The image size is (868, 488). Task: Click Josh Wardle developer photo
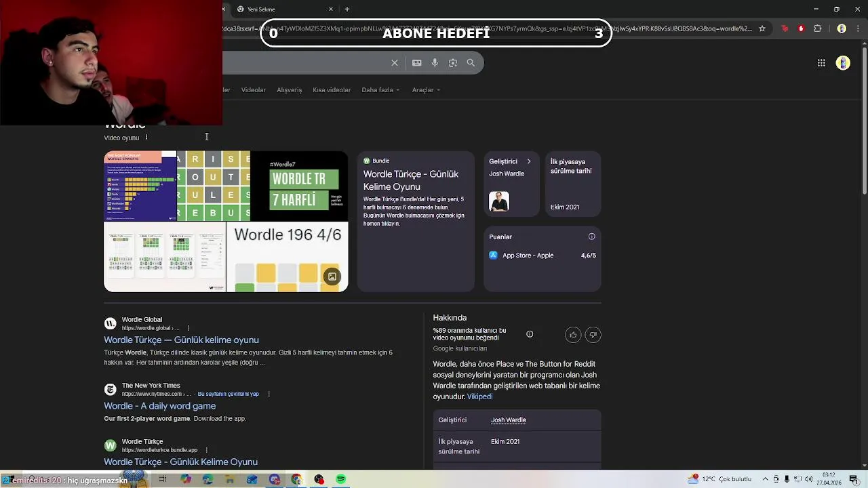tap(499, 201)
